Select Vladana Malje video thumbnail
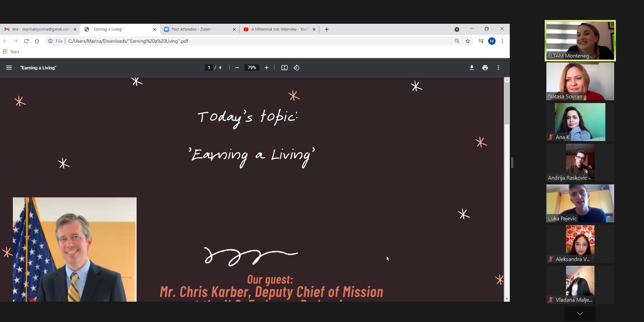 tap(580, 285)
